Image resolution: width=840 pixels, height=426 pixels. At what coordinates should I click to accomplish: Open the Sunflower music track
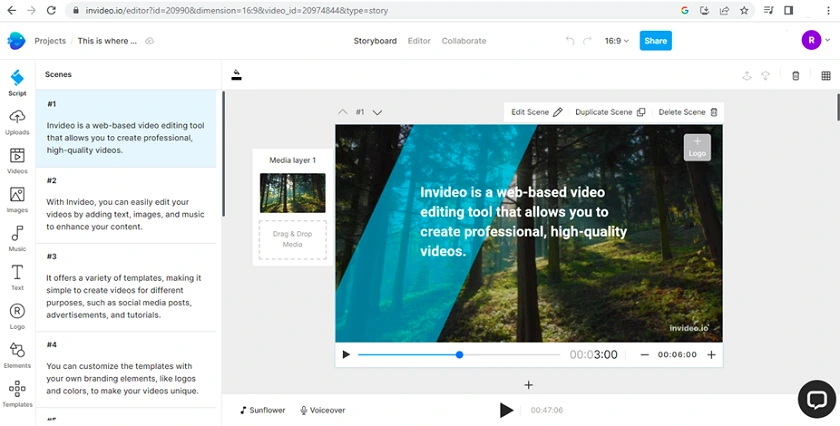tap(262, 410)
